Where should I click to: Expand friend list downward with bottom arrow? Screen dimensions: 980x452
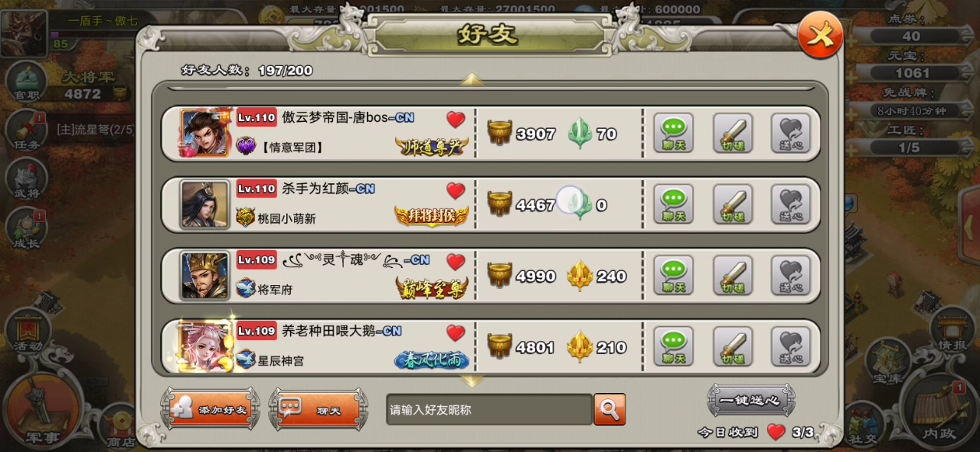pos(471,381)
